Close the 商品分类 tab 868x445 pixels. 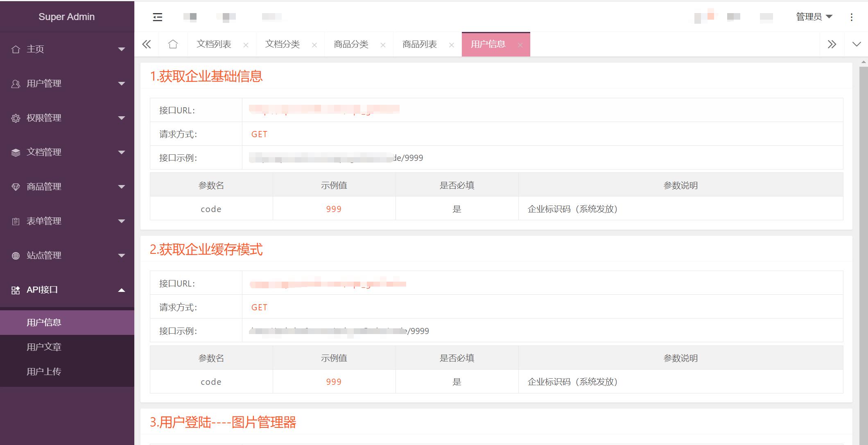(383, 45)
